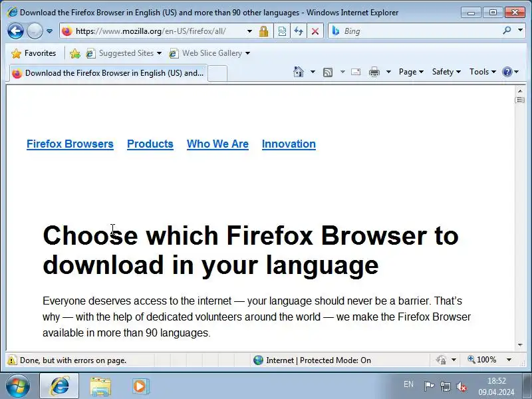Select the Download the Firefox Browser tab
The width and height of the screenshot is (532, 399).
pyautogui.click(x=108, y=73)
